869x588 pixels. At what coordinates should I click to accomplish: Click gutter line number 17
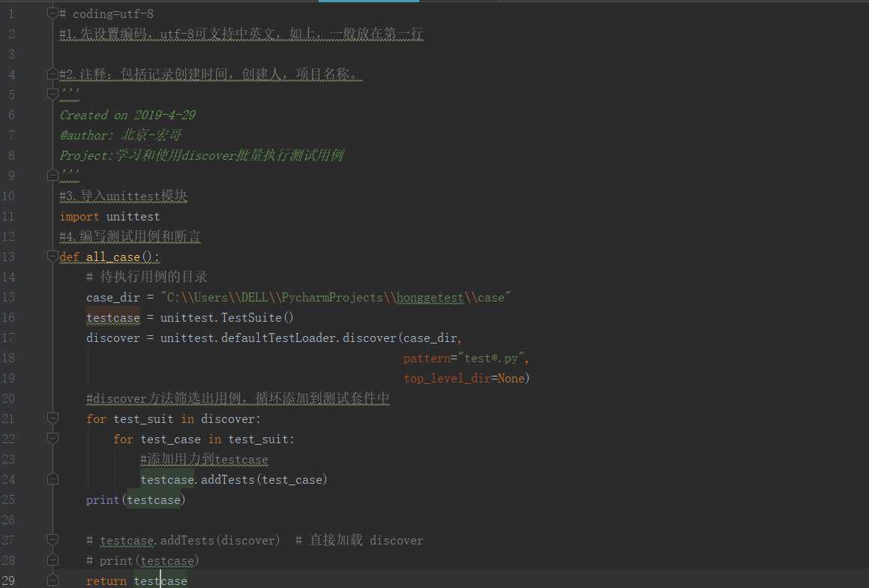(x=8, y=337)
